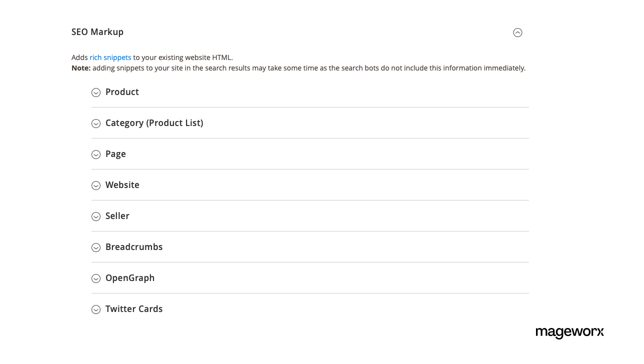The image size is (644, 364).
Task: Open the Category (Product List) section
Action: 96,123
